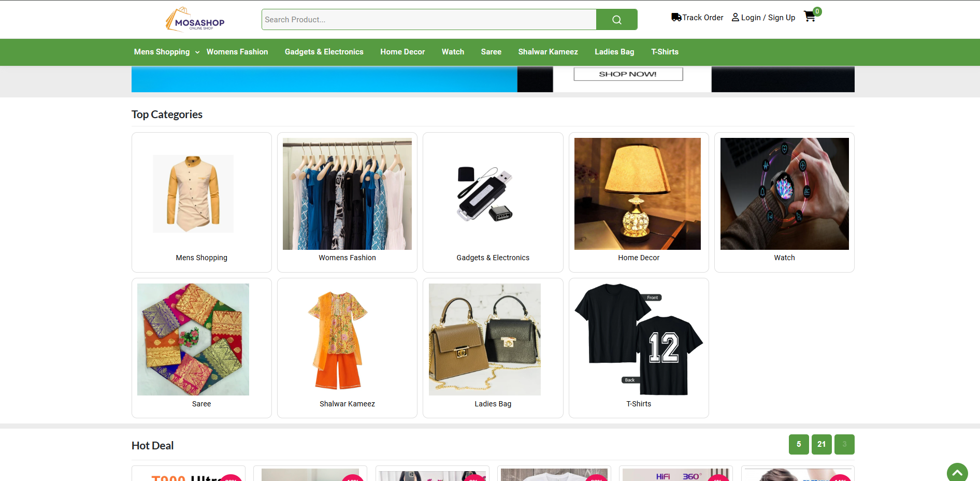Click the Login / Sign Up link
Viewport: 980px width, 481px height.
[x=768, y=18]
